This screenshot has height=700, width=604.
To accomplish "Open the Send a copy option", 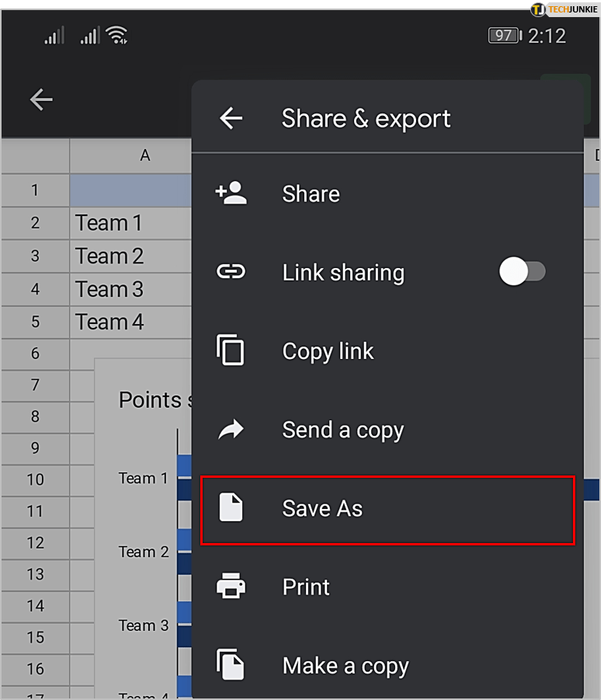I will [x=342, y=430].
